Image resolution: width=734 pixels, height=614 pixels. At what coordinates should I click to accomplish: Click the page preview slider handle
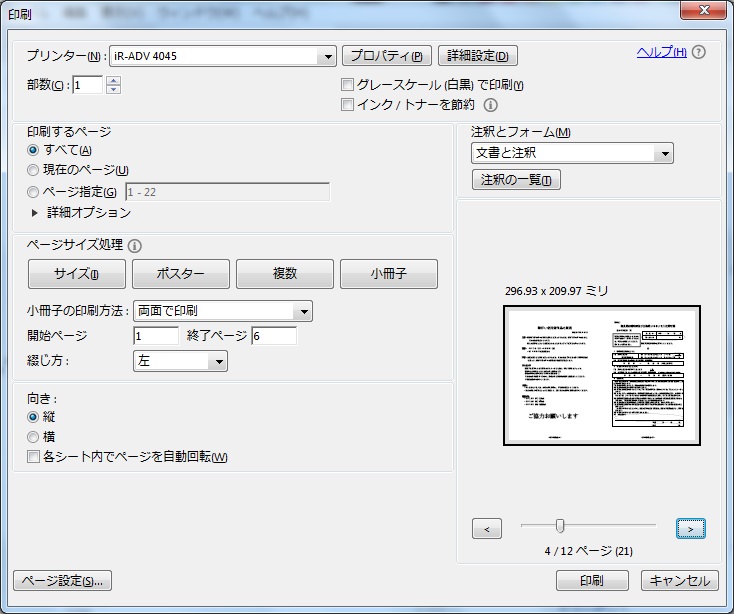(x=560, y=526)
